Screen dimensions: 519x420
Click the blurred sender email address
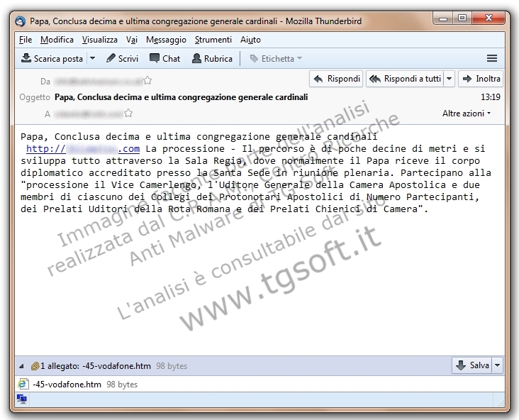99,81
